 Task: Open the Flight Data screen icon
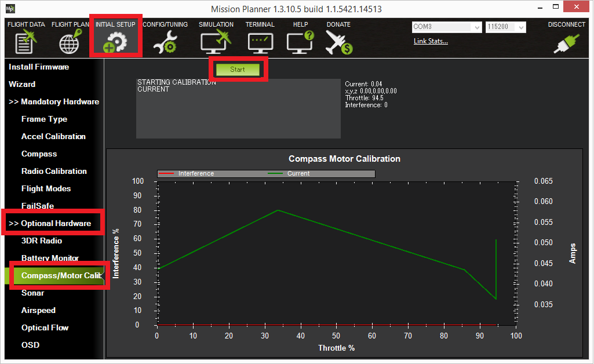[x=26, y=43]
